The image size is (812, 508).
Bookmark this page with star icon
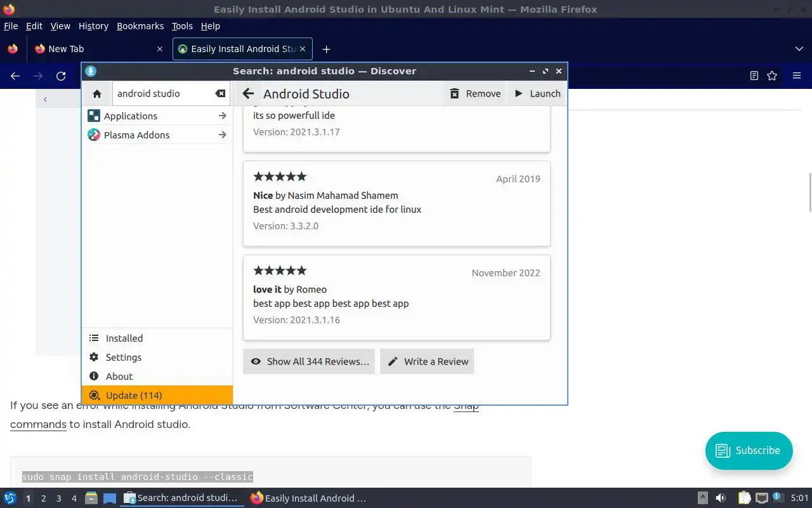tap(772, 76)
